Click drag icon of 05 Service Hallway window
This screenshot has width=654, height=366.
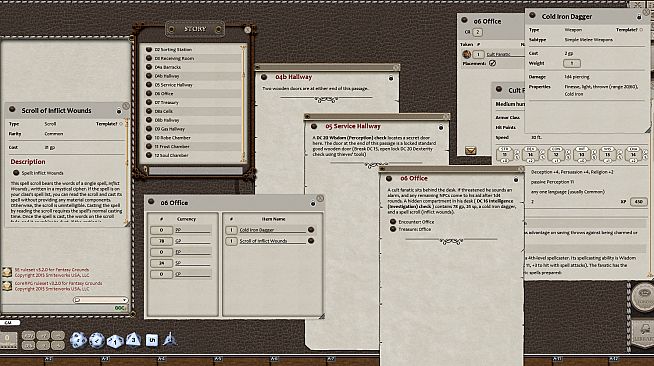tap(314, 126)
